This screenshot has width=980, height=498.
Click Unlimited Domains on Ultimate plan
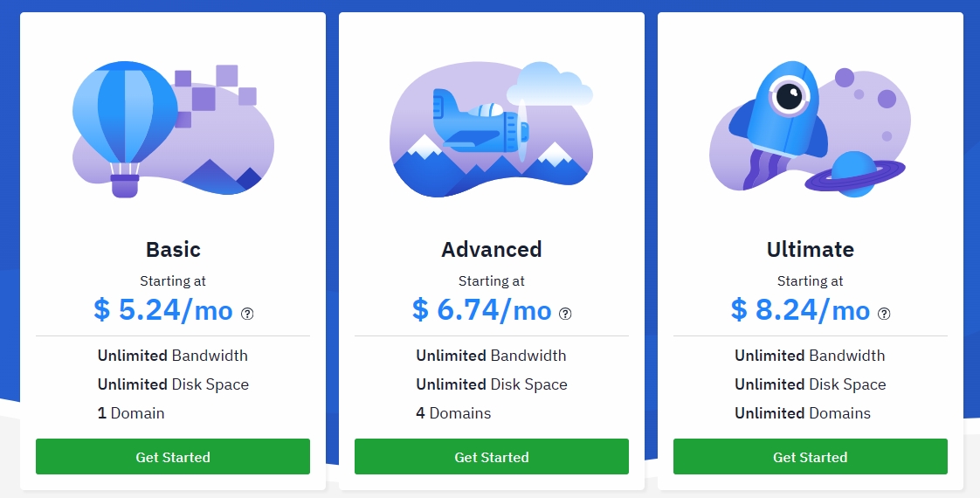pyautogui.click(x=803, y=413)
